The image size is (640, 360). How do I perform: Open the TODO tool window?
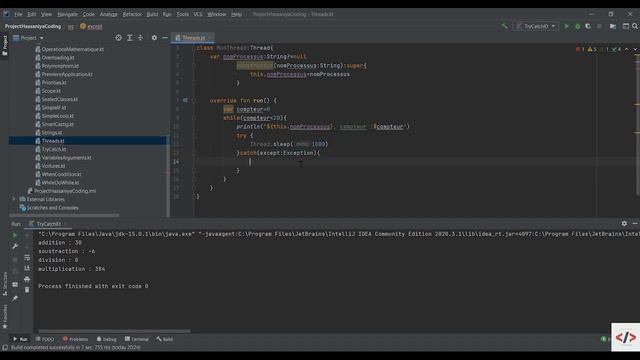pos(45,339)
